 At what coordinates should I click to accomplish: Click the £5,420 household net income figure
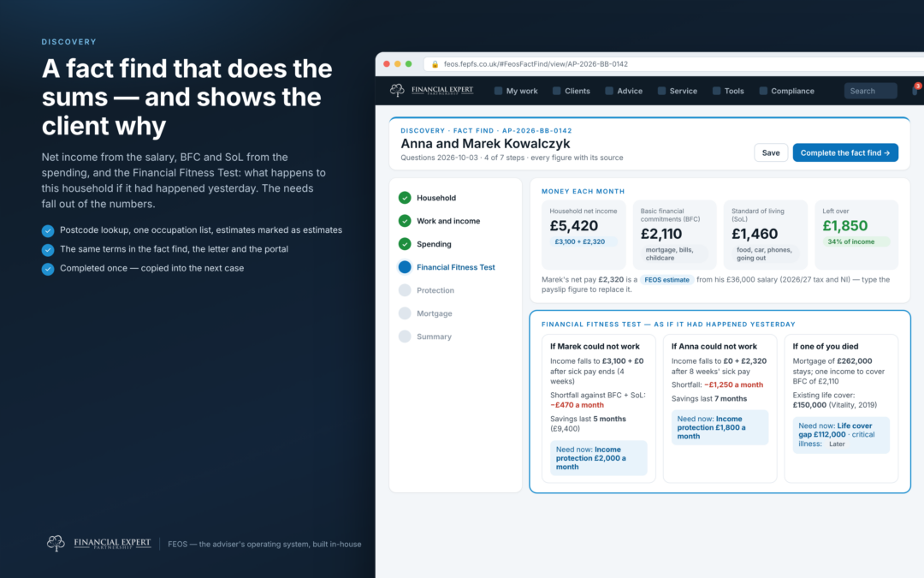(573, 226)
